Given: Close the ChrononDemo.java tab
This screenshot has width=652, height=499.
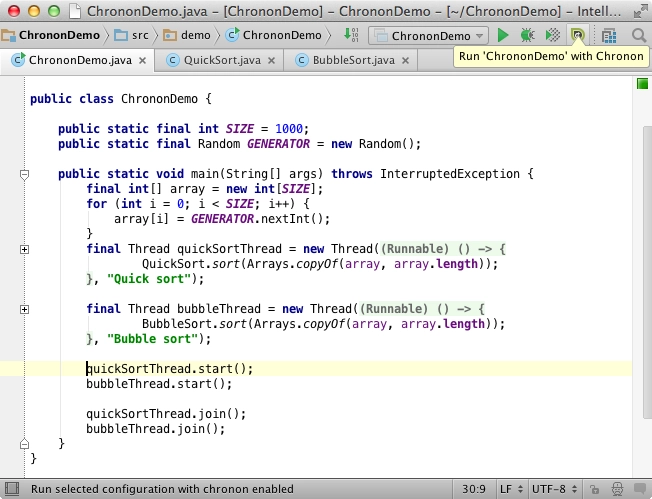Looking at the screenshot, I should tap(143, 61).
